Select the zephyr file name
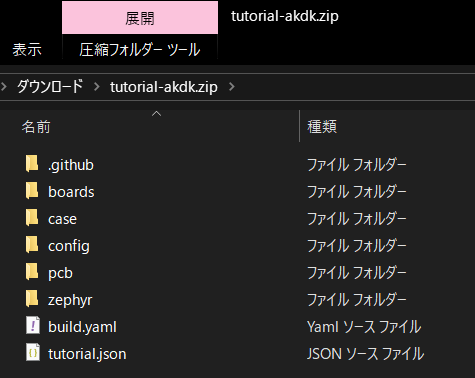Viewport: 475px width, 378px height. click(70, 300)
